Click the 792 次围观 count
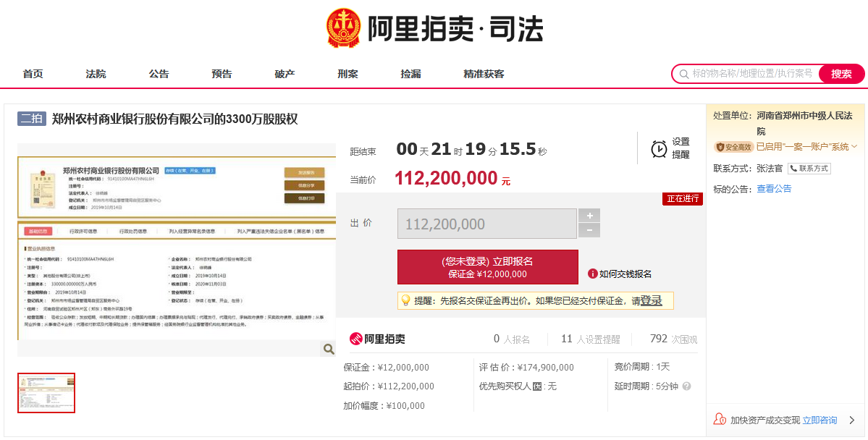The height and width of the screenshot is (440, 868). point(674,339)
